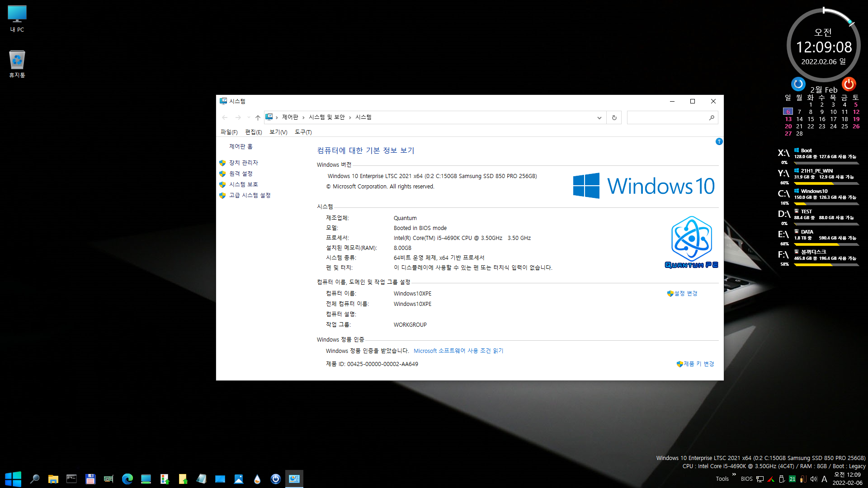Open the picture viewer taskbar icon
The height and width of the screenshot is (488, 868).
pos(239,479)
